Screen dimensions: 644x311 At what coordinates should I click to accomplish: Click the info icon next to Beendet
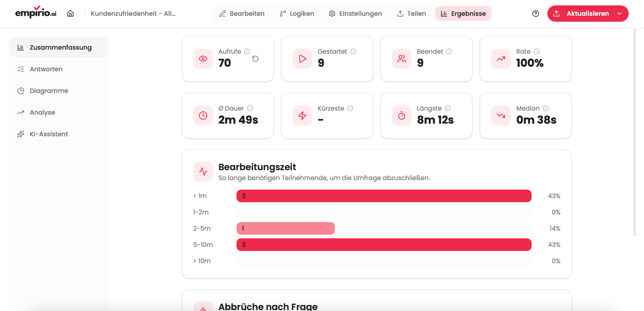tap(449, 51)
